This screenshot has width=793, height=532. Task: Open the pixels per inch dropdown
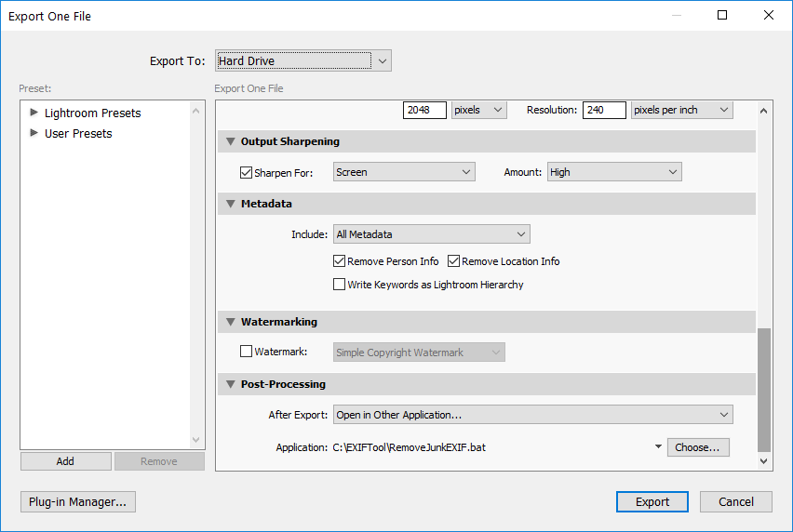[x=681, y=110]
